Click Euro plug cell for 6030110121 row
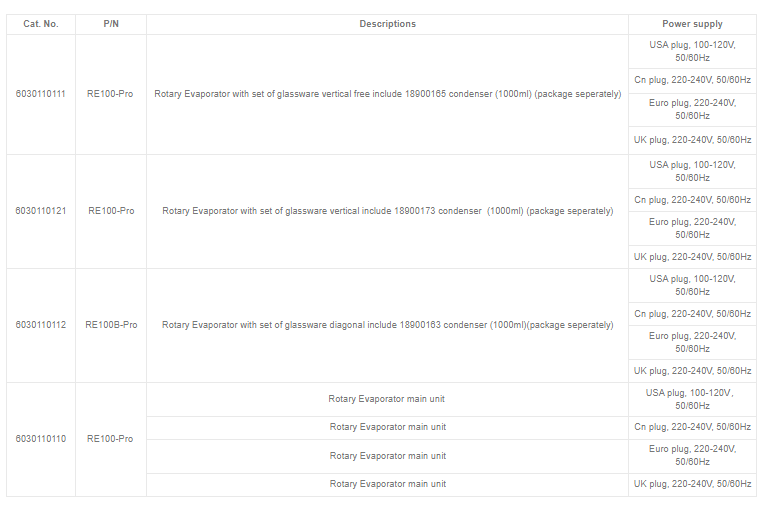The image size is (771, 509). [692, 228]
